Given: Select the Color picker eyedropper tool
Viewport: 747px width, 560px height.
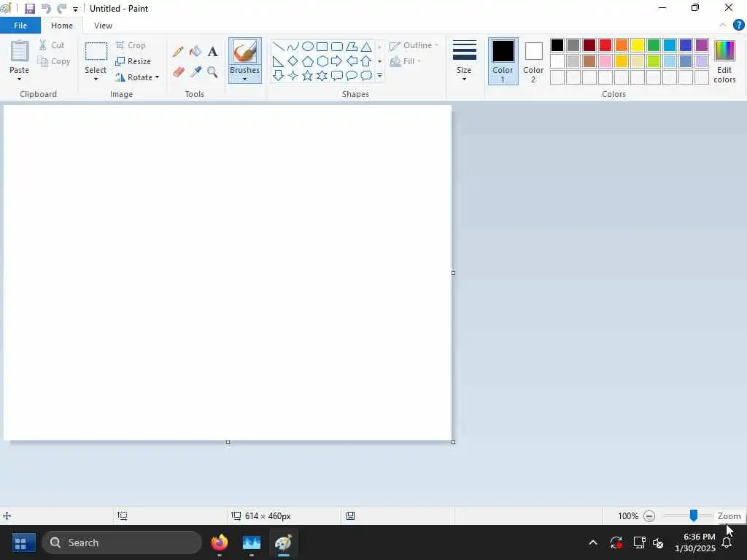Looking at the screenshot, I should coord(196,72).
